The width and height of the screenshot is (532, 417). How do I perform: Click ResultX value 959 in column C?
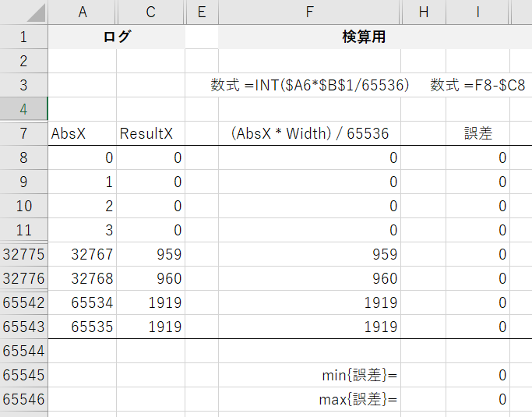(151, 254)
